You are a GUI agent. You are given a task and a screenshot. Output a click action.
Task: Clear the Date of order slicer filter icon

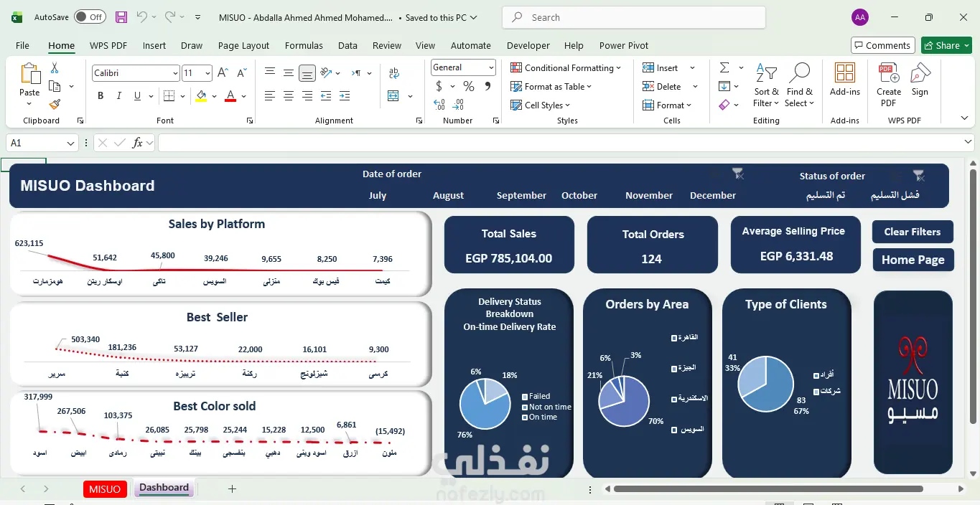[737, 174]
